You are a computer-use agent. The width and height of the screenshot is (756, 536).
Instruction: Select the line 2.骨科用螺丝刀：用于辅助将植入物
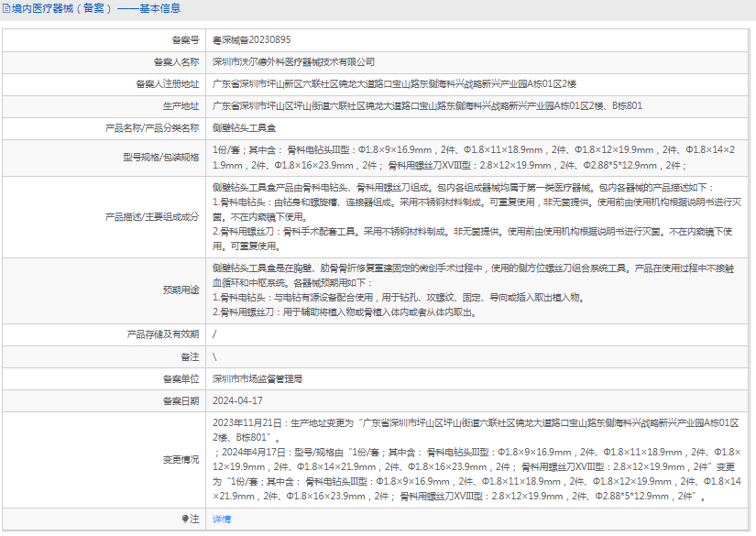click(345, 312)
